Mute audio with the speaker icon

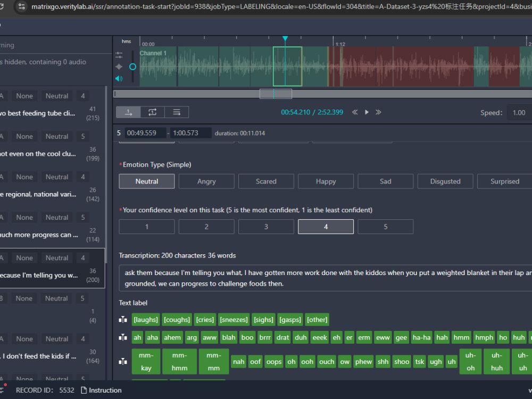coord(119,79)
